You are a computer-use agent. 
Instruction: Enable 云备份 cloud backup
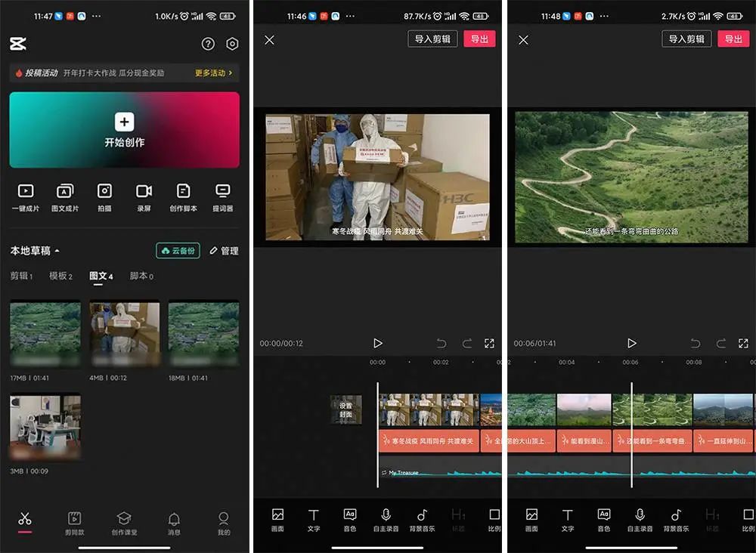(x=178, y=250)
